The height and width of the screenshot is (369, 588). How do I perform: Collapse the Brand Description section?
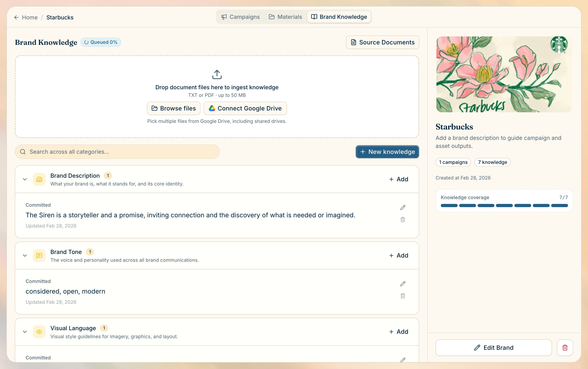[25, 179]
